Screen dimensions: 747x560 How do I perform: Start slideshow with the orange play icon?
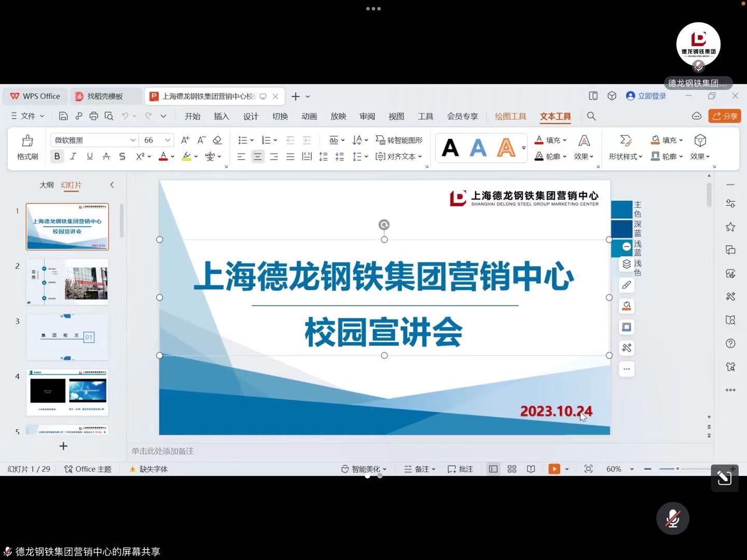point(554,469)
